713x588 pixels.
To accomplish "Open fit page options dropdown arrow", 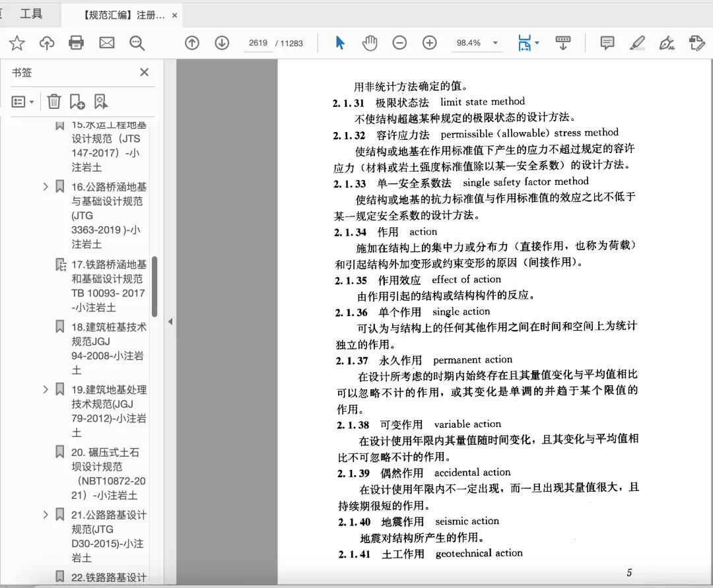I will point(537,43).
